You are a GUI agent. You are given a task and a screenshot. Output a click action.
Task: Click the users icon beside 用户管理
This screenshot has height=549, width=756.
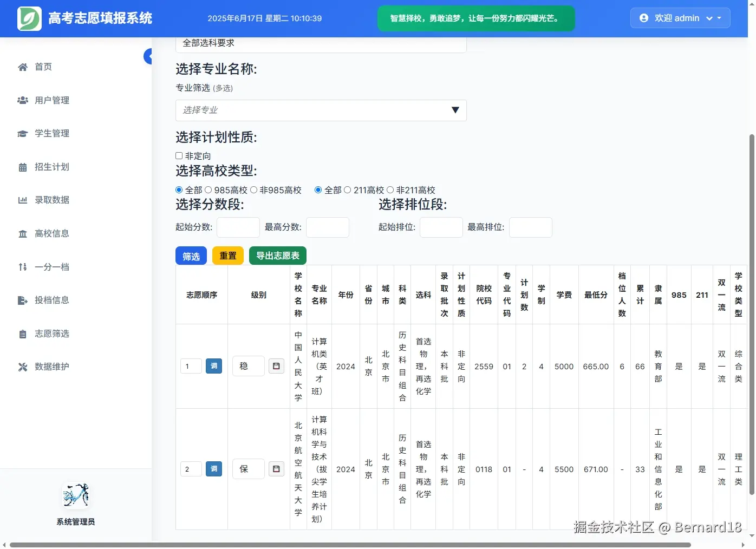click(23, 100)
